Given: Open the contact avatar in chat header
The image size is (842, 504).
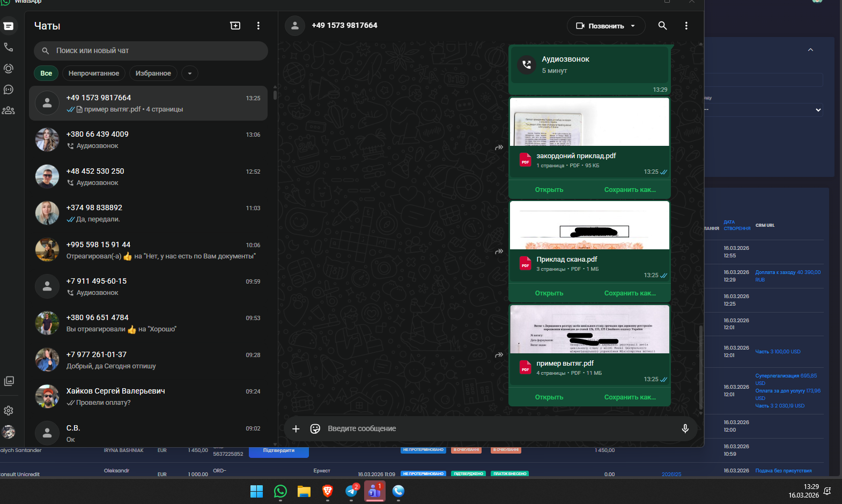Looking at the screenshot, I should click(x=295, y=26).
